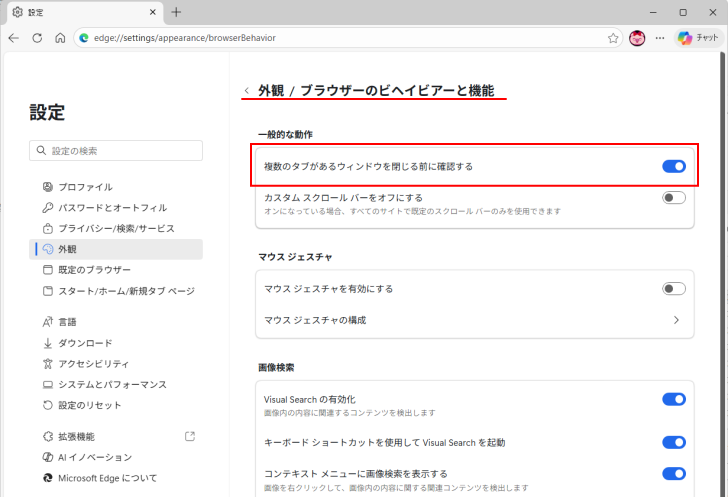Click the vertical scrollbar on the right
This screenshot has width=728, height=497.
tap(724, 274)
